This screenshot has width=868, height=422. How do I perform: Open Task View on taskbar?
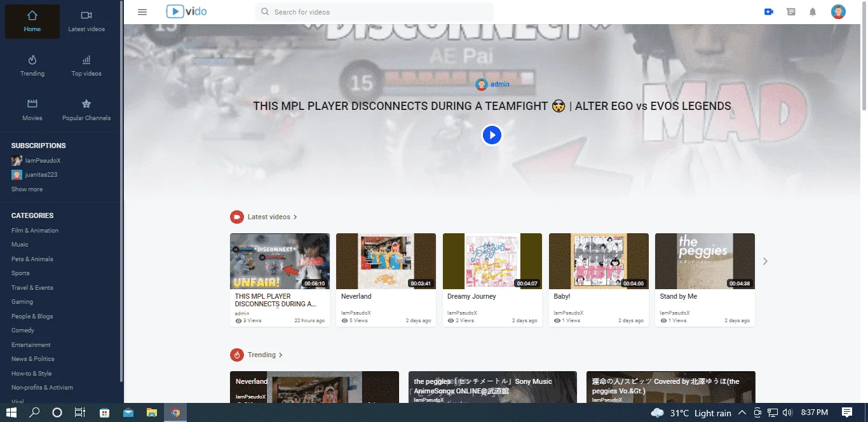click(x=80, y=412)
